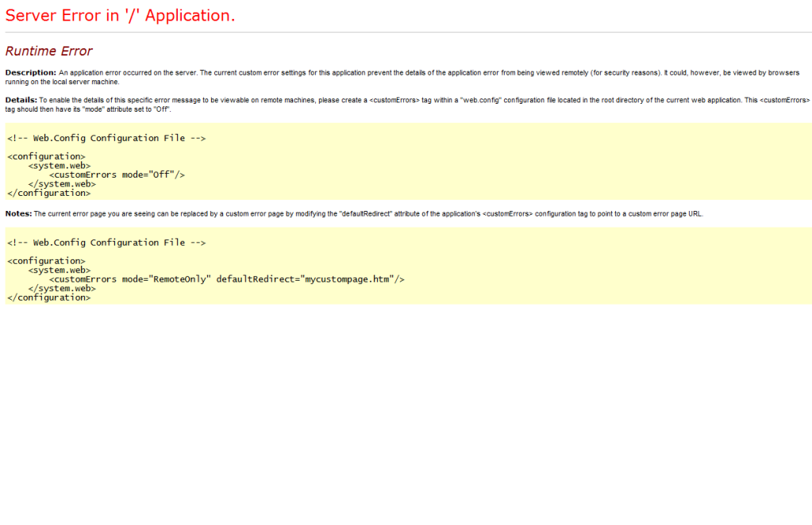Screen dimensions: 812x525
Task: Click the 'Runtime Error' subheading
Action: tap(48, 51)
